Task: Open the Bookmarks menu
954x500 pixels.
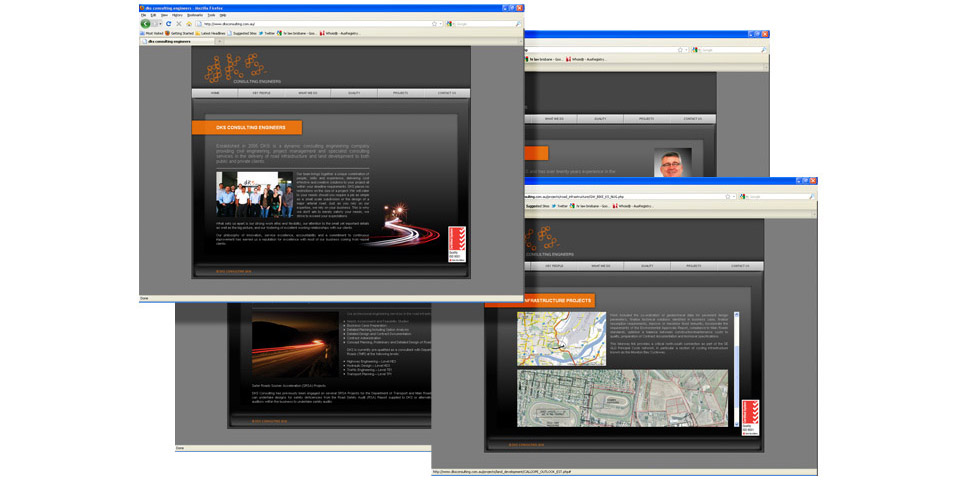Action: pyautogui.click(x=194, y=15)
